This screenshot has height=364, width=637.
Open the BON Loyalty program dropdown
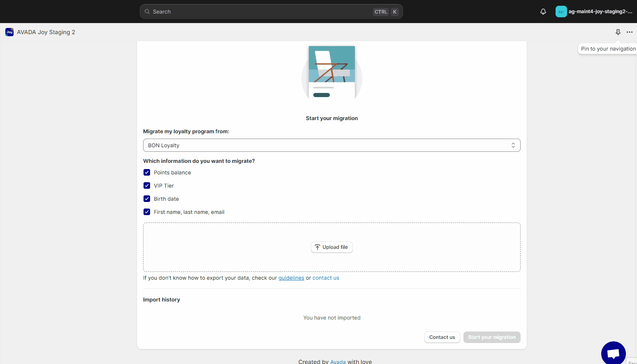(x=331, y=145)
